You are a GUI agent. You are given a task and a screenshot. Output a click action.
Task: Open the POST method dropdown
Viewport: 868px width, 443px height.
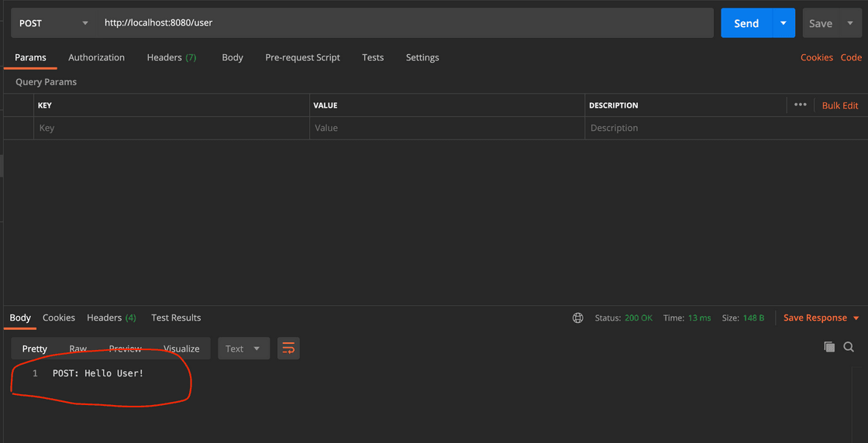(x=53, y=23)
